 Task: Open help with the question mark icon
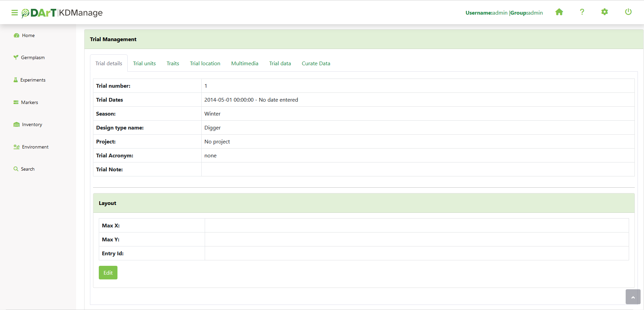(582, 12)
